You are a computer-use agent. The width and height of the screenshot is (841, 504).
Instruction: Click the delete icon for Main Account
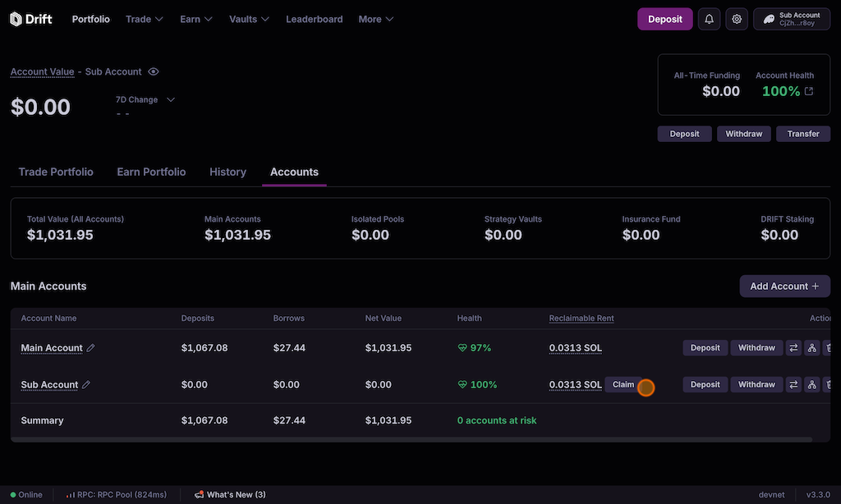click(x=829, y=348)
